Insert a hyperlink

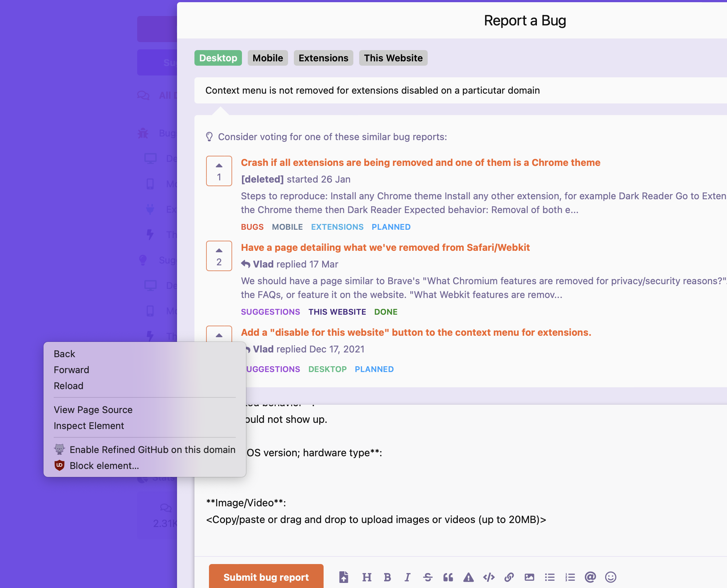click(509, 577)
